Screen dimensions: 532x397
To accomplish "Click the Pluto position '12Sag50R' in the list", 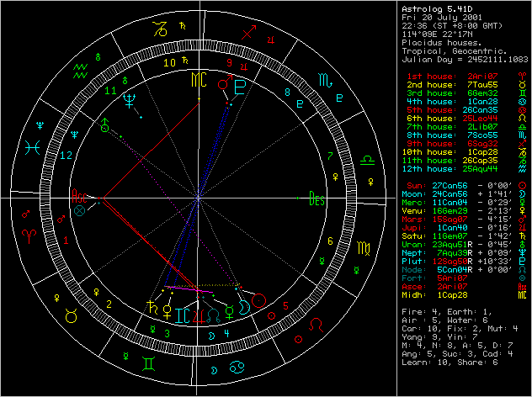I will click(452, 262).
